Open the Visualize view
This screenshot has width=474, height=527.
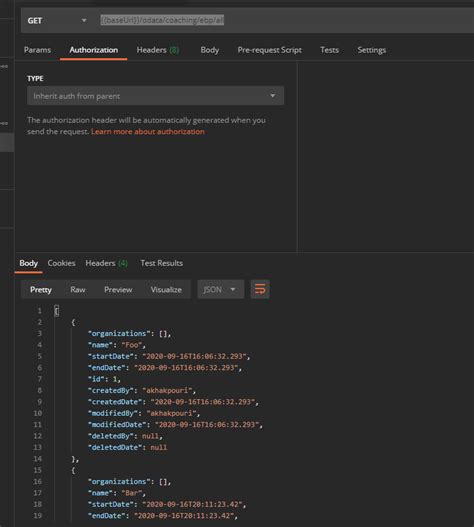(x=166, y=290)
